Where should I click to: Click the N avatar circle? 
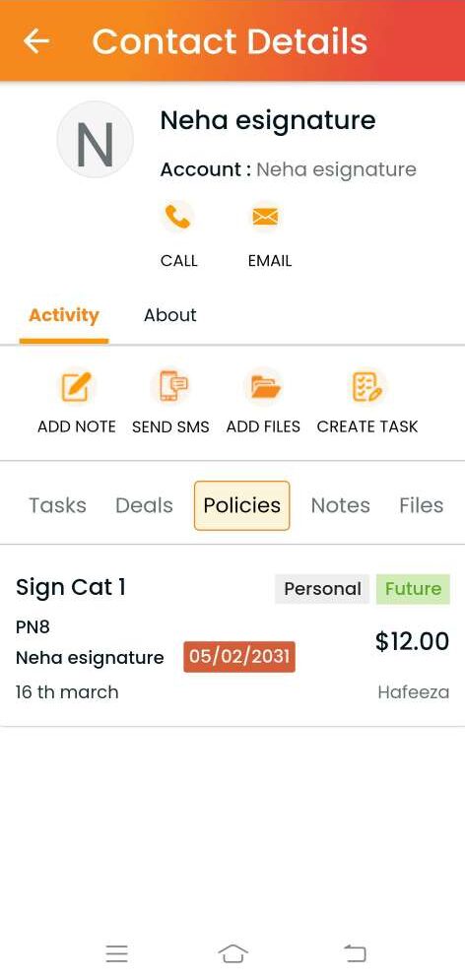(x=95, y=140)
